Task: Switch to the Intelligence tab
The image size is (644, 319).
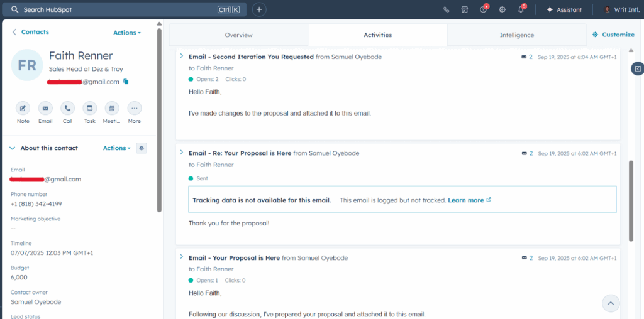Action: [x=516, y=35]
